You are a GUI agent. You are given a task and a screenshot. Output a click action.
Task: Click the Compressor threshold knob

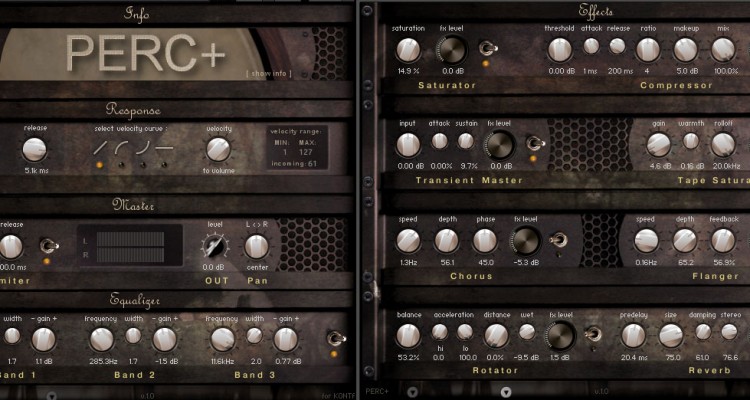point(559,46)
